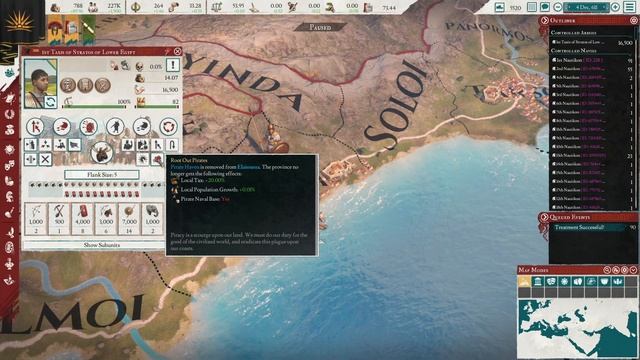Close the army panel with X button
The width and height of the screenshot is (640, 360).
[177, 51]
